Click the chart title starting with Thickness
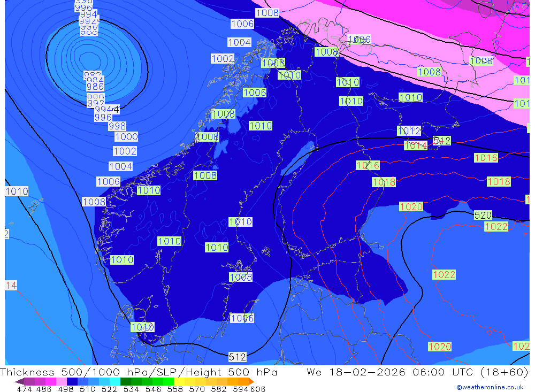This screenshot has height=392, width=535. click(139, 372)
